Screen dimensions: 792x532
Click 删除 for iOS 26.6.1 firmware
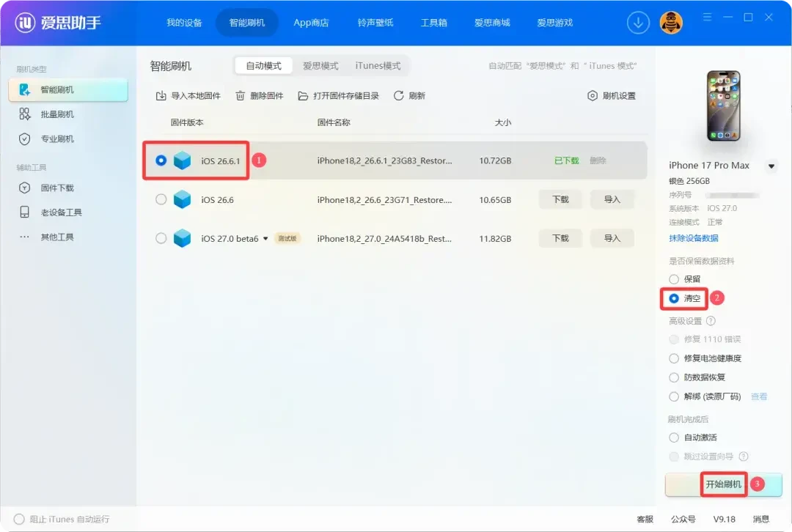click(598, 160)
